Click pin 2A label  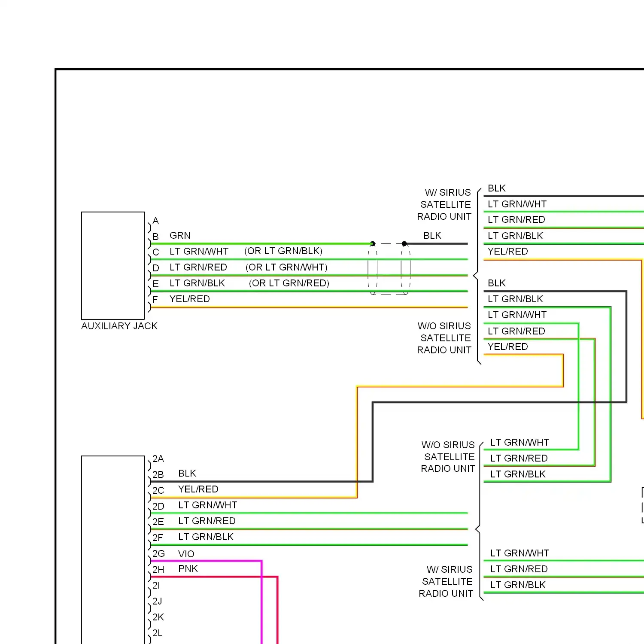coord(158,459)
